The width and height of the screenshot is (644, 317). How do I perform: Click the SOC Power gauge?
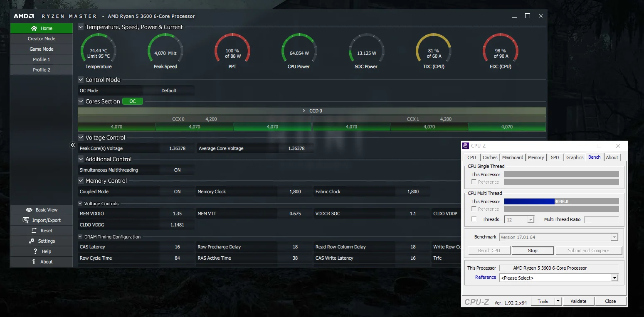pyautogui.click(x=366, y=52)
